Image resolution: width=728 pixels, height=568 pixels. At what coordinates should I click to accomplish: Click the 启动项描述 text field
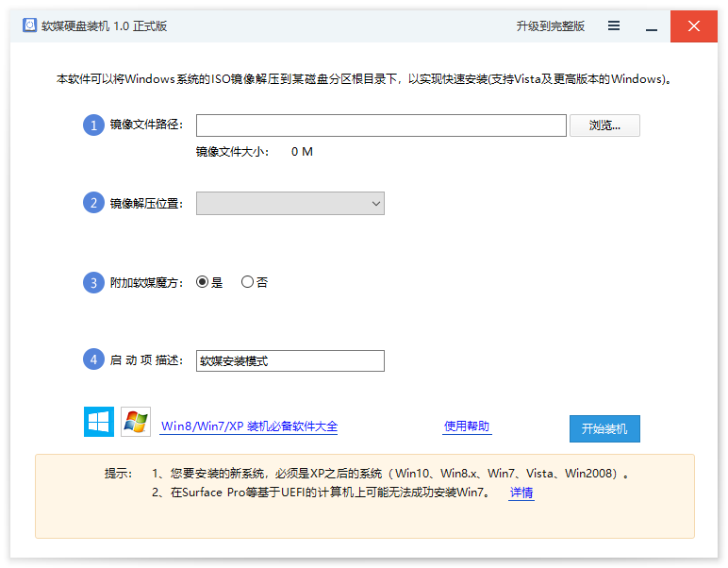tap(290, 360)
